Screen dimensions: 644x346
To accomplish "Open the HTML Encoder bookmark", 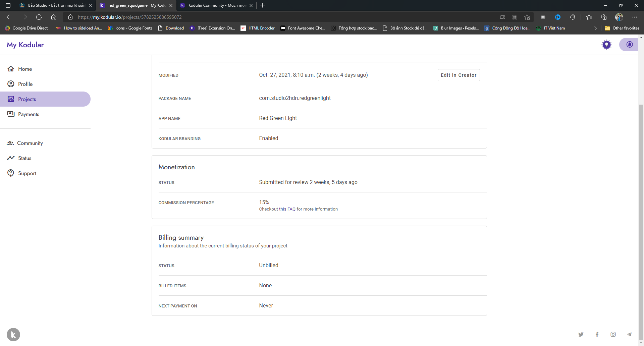I will point(258,28).
